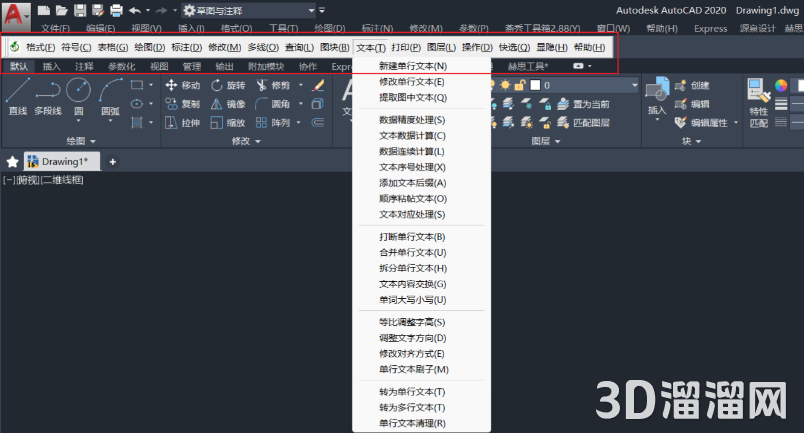
Task: Select the 直线 (Line) tool
Action: coord(17,96)
